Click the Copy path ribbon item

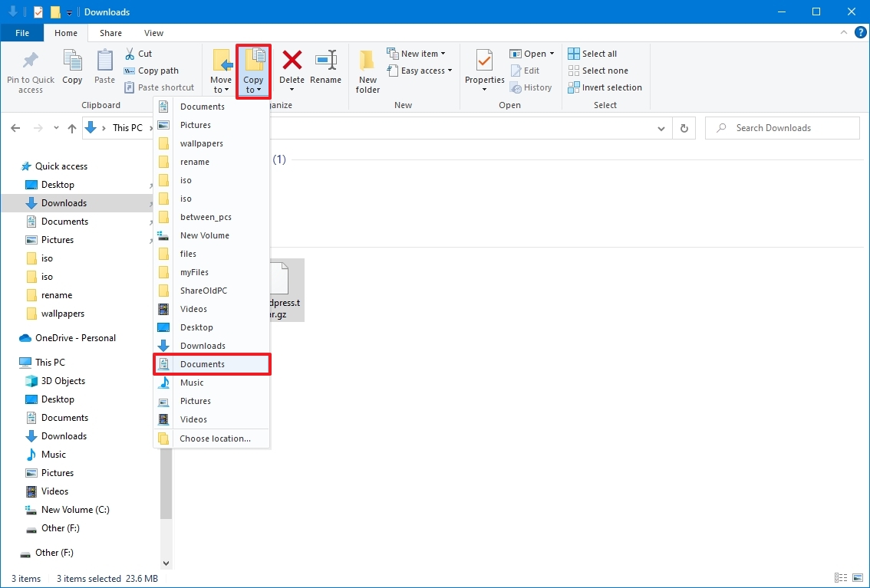tap(151, 71)
